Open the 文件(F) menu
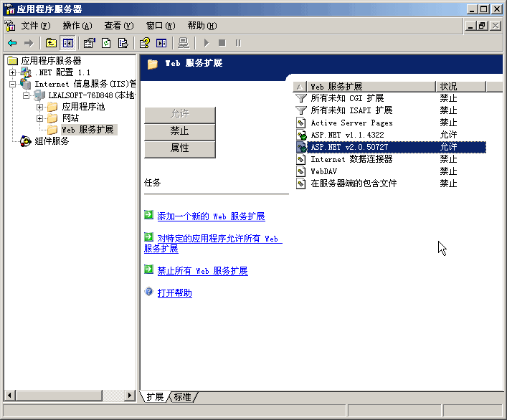 [36, 26]
